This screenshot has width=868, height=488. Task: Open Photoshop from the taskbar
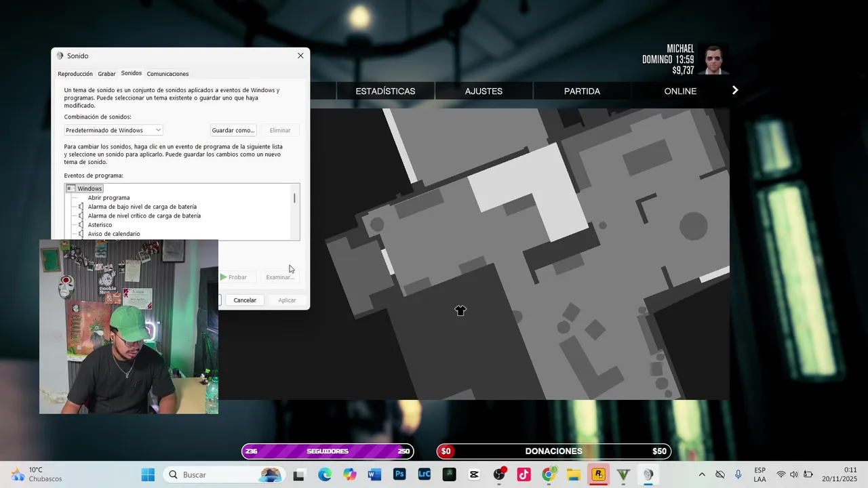pyautogui.click(x=399, y=474)
